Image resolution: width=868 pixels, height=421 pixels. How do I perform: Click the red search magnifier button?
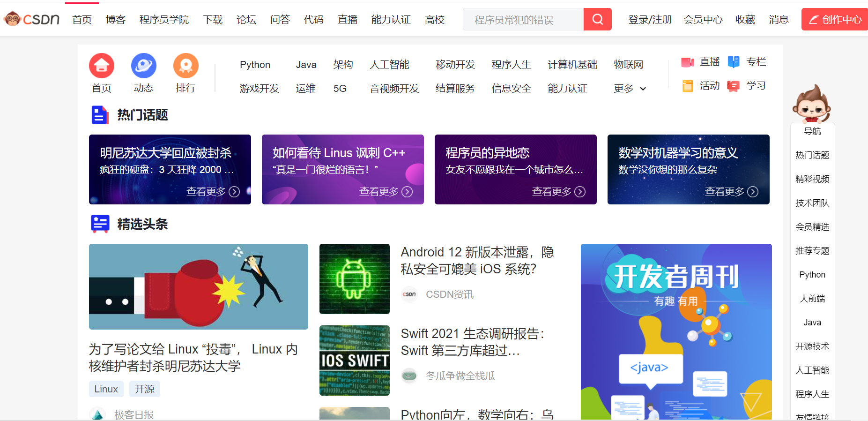597,19
